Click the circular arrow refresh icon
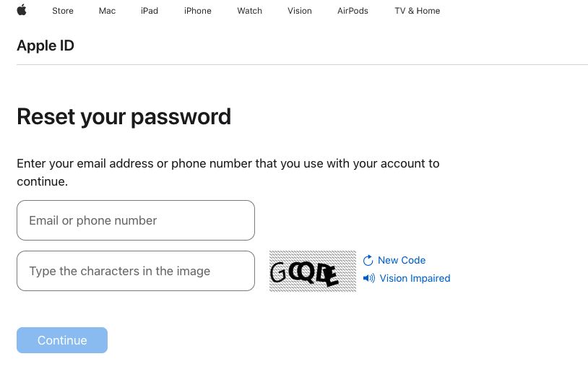This screenshot has height=372, width=588. 368,260
